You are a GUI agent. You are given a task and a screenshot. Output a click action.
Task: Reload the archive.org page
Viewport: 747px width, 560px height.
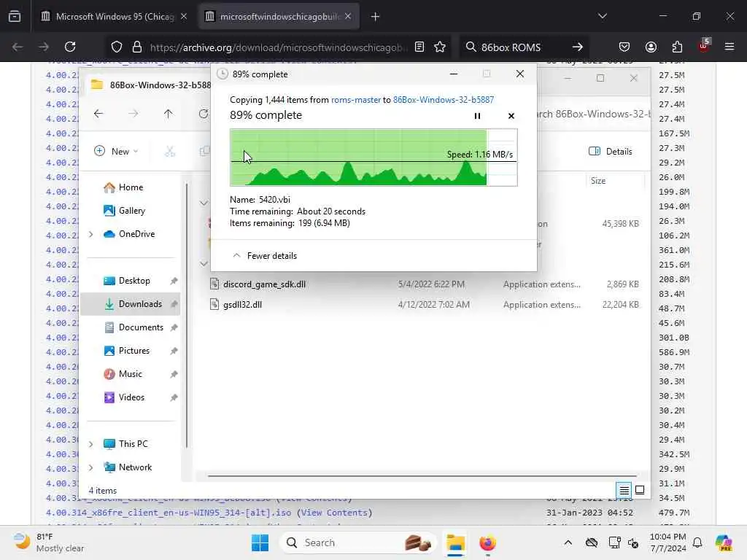[x=70, y=47]
